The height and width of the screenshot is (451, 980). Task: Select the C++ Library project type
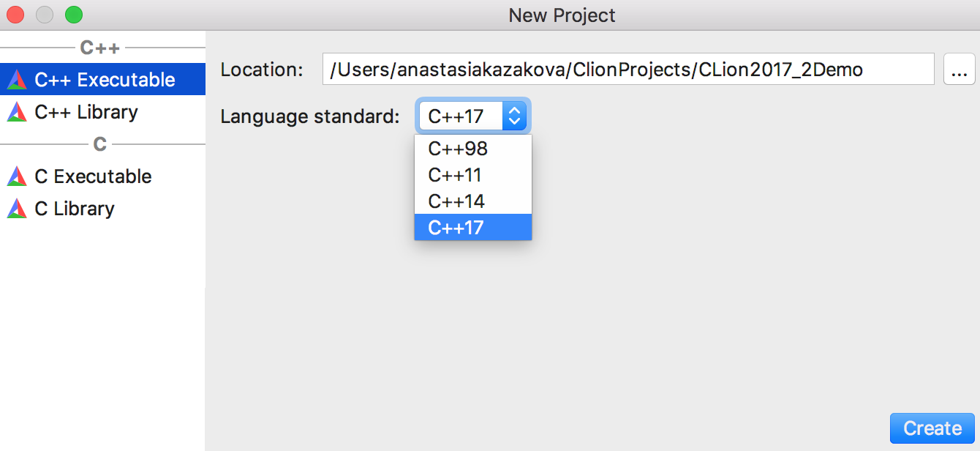tap(102, 112)
